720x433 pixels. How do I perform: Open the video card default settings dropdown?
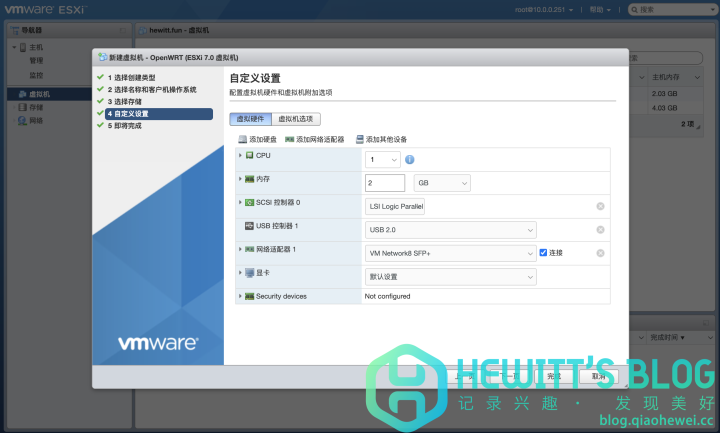click(x=450, y=277)
